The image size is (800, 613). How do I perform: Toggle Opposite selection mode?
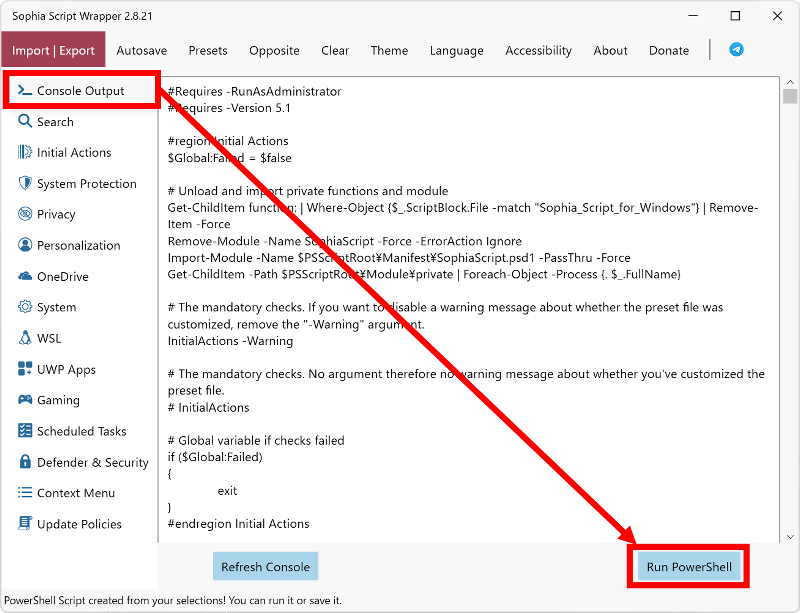click(x=274, y=50)
